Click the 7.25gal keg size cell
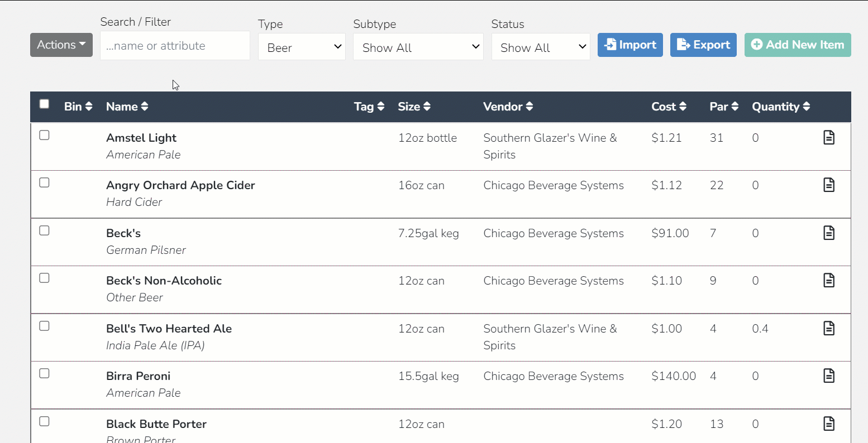 428,233
